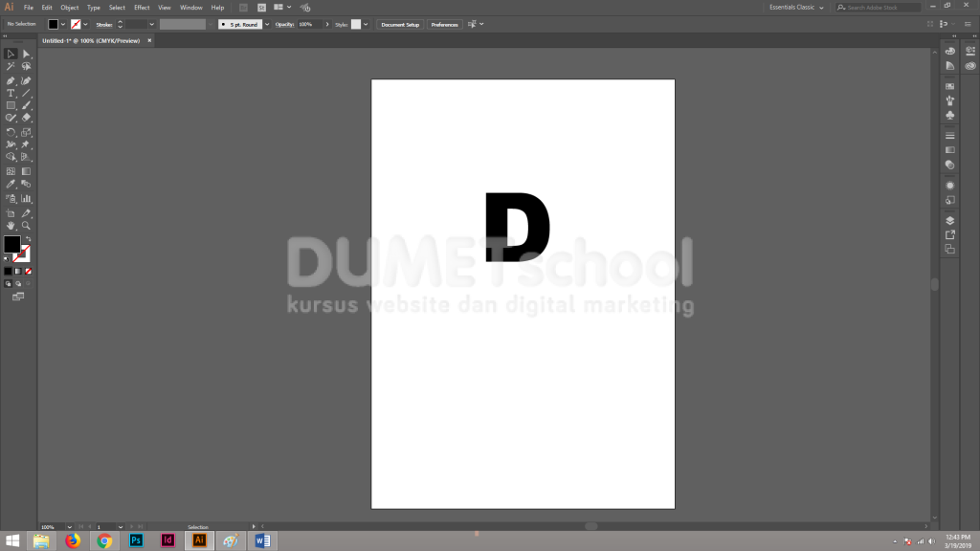Reset to default fill and stroke
Screen dimensions: 980x551
pyautogui.click(x=7, y=258)
